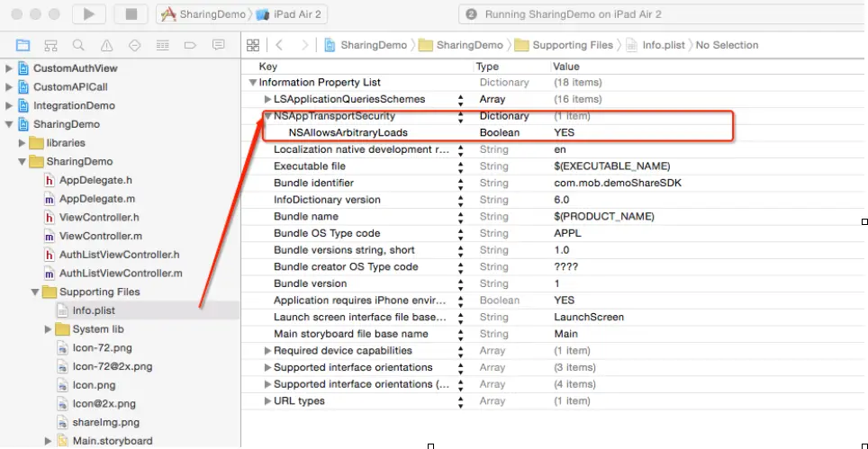This screenshot has height=449, width=868.
Task: Select Icon@2x.png file
Action: [x=104, y=404]
